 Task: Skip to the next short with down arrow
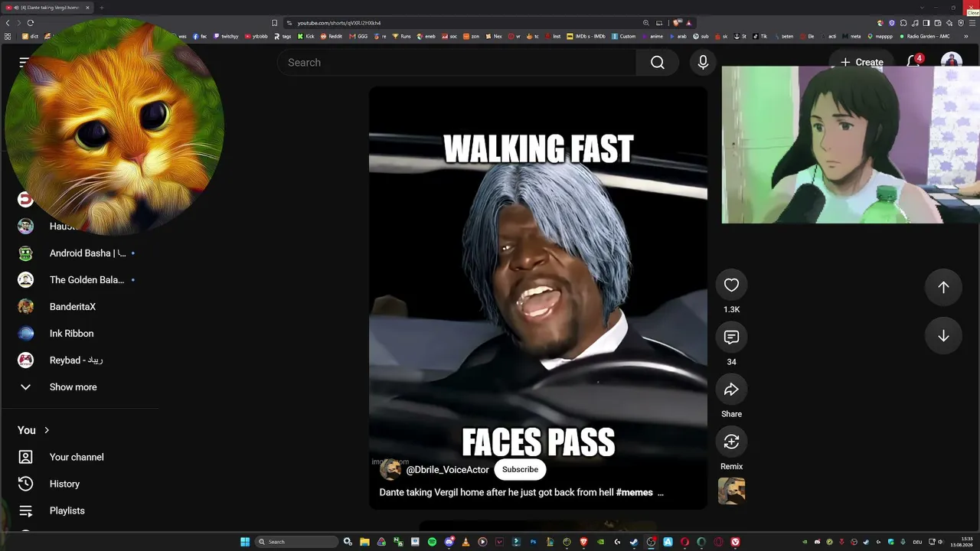pos(943,336)
